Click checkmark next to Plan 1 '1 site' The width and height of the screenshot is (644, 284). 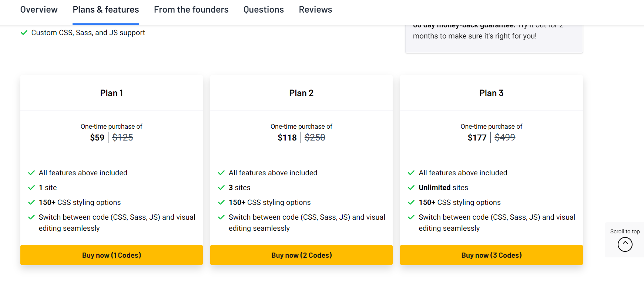pyautogui.click(x=31, y=188)
